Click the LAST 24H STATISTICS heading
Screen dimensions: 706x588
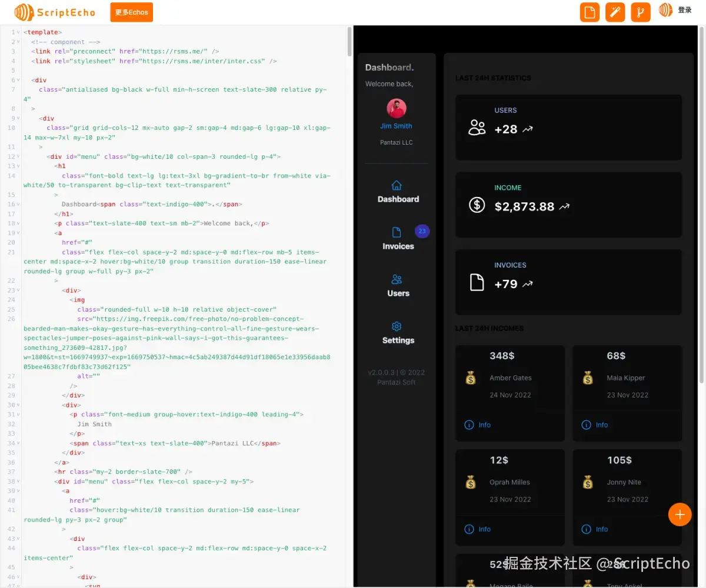click(x=493, y=78)
